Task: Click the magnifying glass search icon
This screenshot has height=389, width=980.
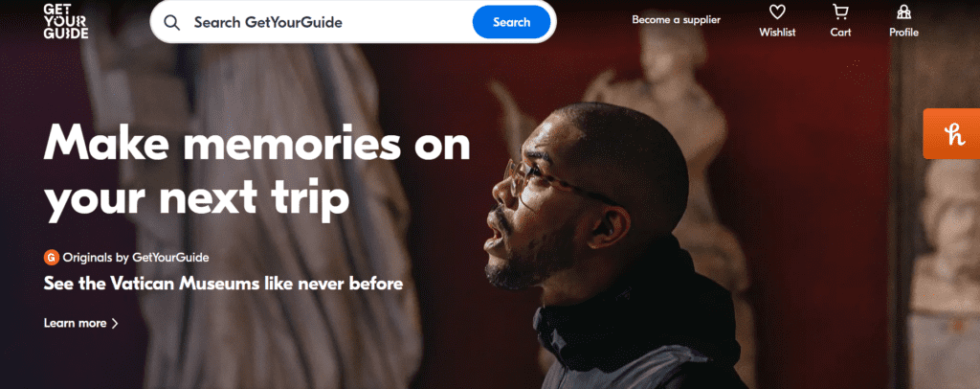Action: [172, 22]
